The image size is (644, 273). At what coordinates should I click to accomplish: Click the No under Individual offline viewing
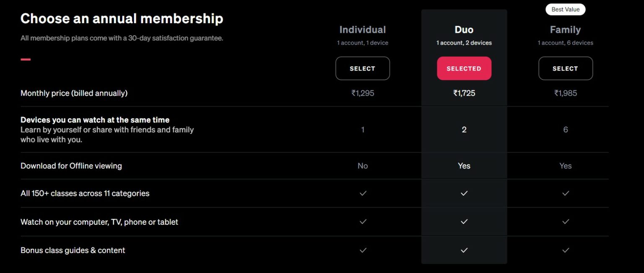[x=363, y=165]
